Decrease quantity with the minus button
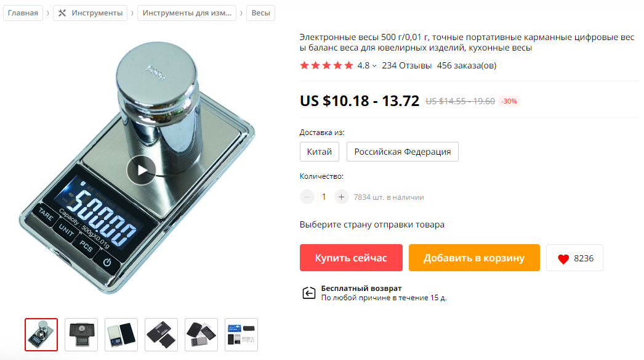 click(307, 197)
